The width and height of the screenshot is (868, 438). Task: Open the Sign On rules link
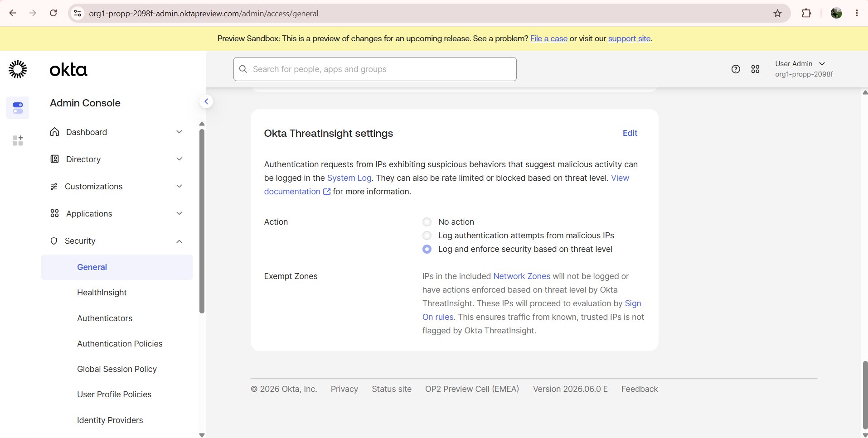438,317
